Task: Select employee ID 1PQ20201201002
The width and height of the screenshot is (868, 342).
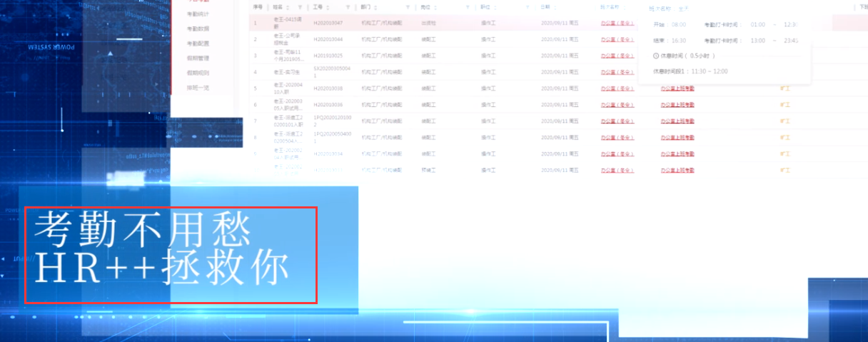Action: (x=332, y=121)
